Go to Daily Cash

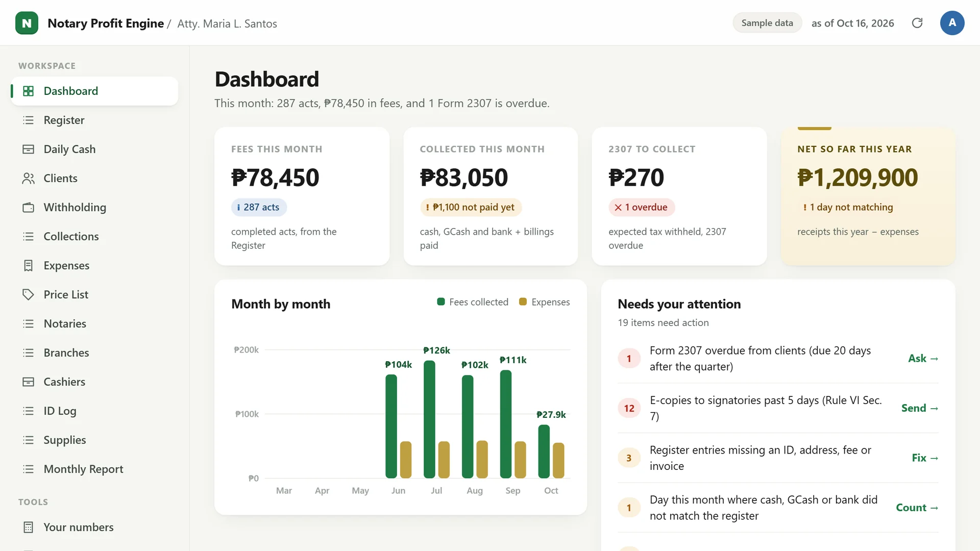pyautogui.click(x=94, y=149)
